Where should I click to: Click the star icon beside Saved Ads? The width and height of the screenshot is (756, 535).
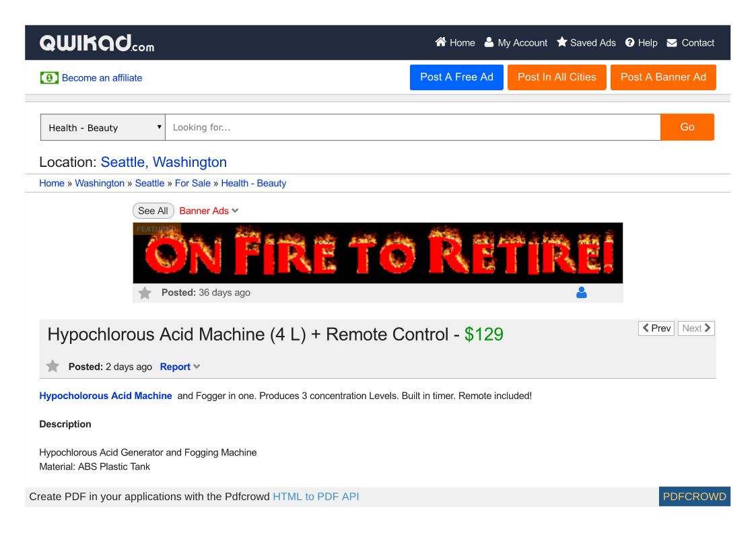click(562, 42)
